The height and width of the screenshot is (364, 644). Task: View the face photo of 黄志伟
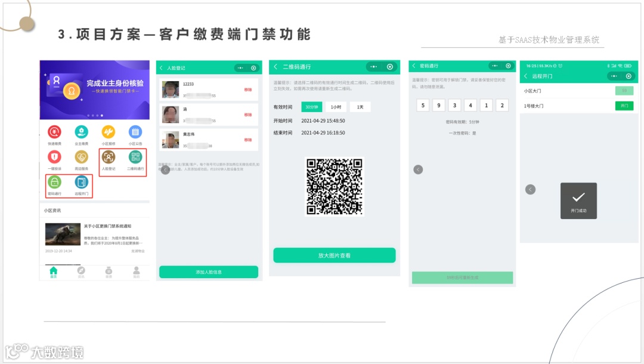pyautogui.click(x=171, y=140)
